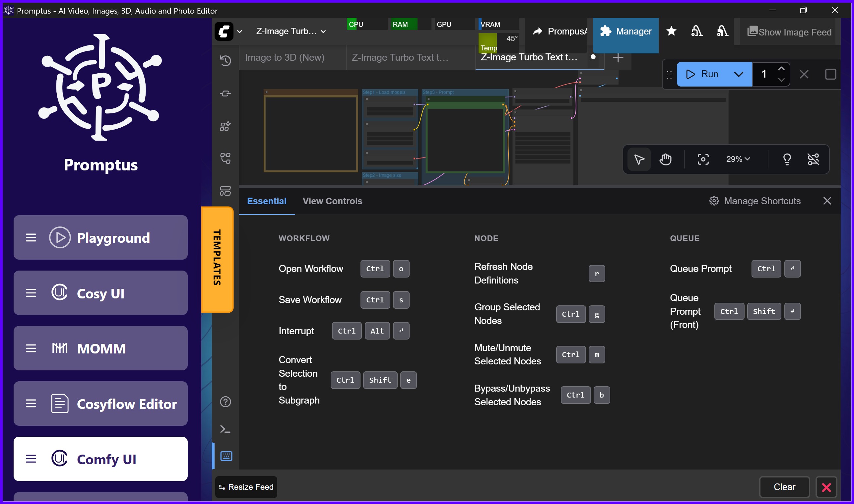Mute notifications with the bell icon

[722, 31]
